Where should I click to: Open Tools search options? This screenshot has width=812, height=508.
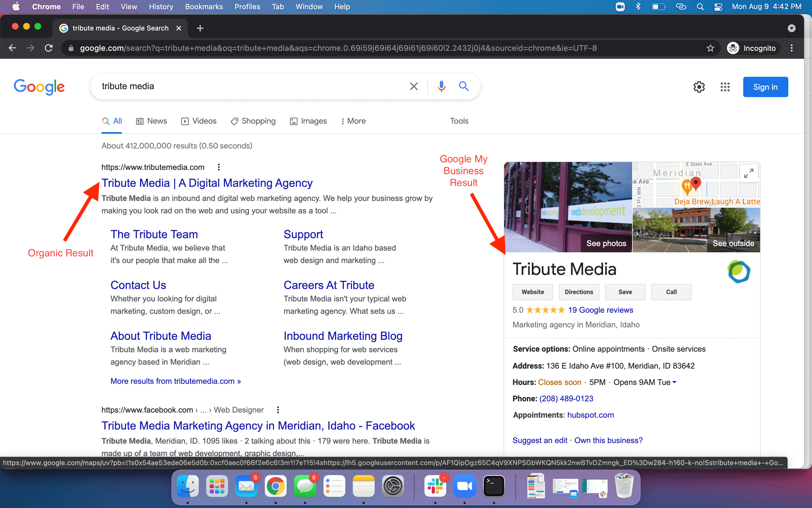459,121
